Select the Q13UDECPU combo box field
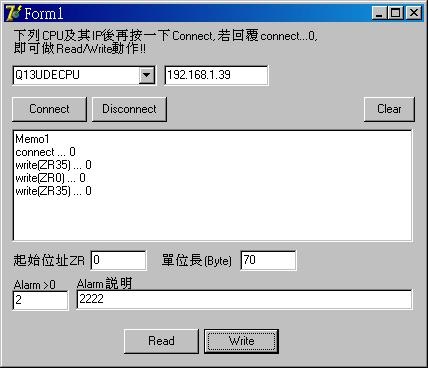 click(84, 75)
